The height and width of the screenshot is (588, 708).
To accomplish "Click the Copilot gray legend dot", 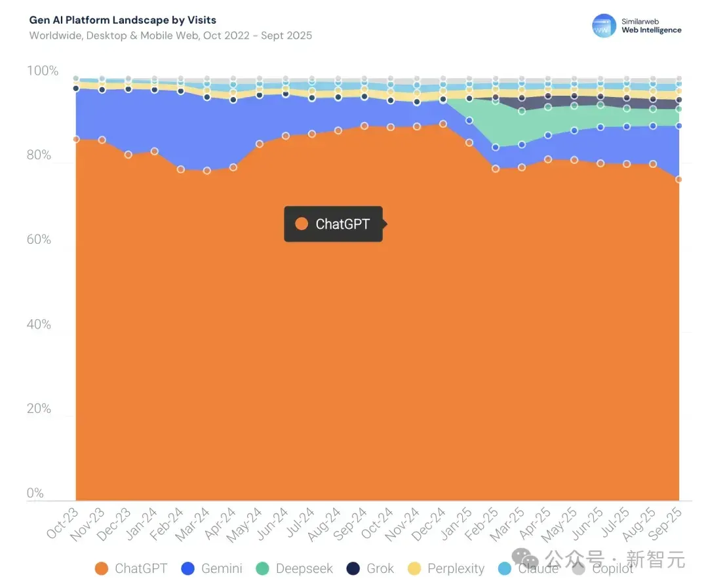I will click(578, 568).
